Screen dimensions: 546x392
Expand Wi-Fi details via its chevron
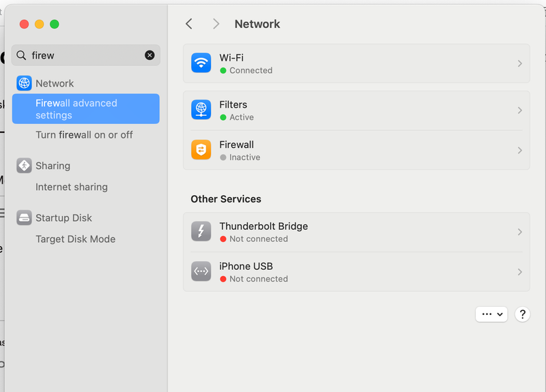pos(519,63)
